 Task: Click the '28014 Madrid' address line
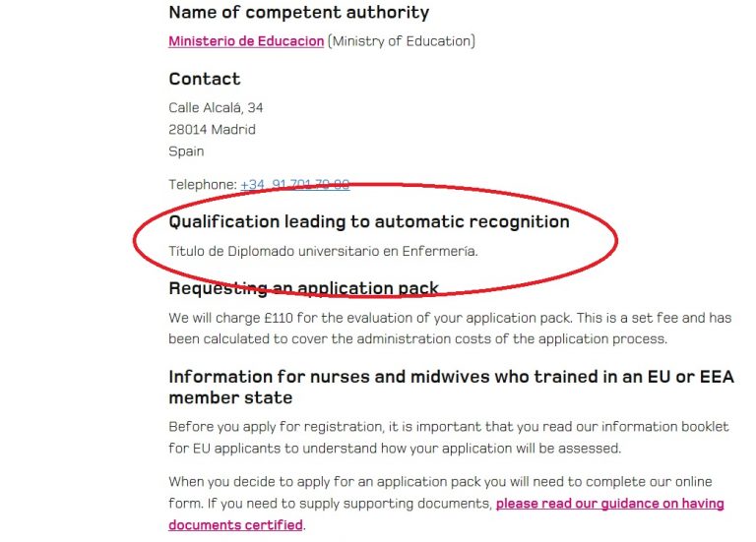click(x=212, y=129)
